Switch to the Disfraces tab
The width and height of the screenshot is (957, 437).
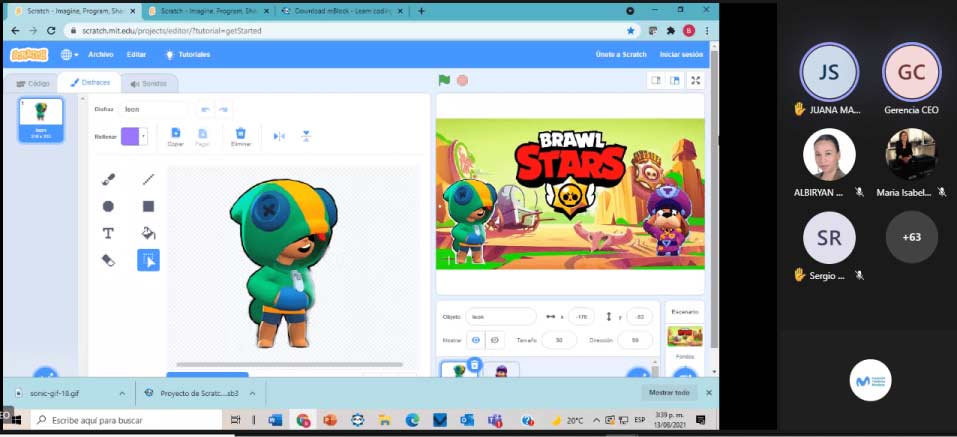[90, 82]
